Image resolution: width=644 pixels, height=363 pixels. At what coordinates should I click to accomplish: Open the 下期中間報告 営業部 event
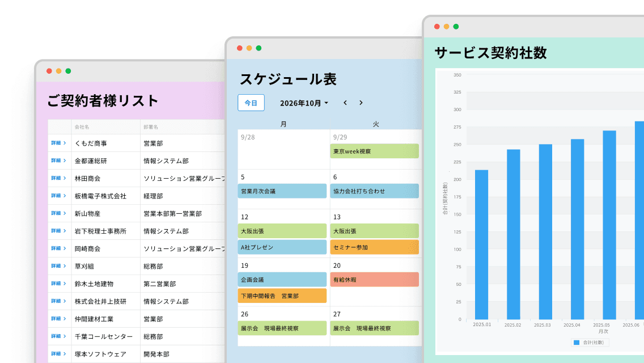282,296
